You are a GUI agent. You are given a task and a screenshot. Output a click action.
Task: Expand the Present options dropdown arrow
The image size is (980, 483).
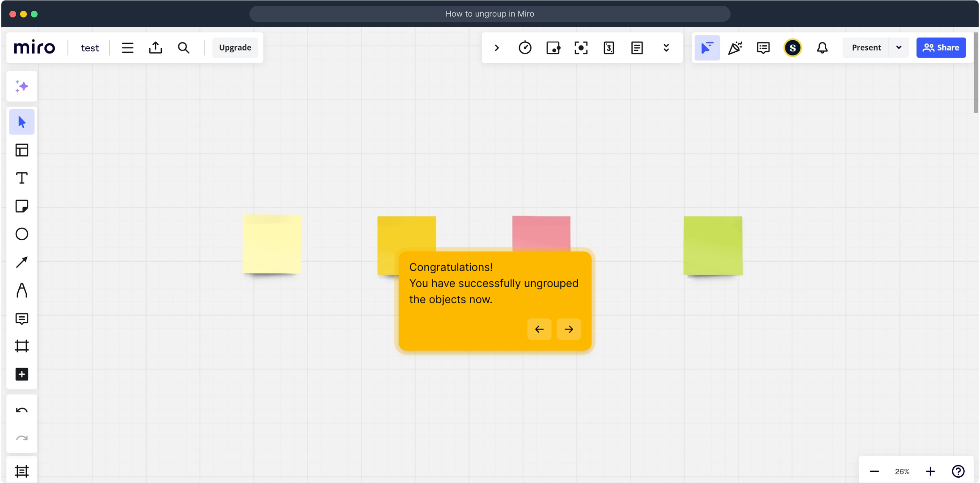point(899,48)
